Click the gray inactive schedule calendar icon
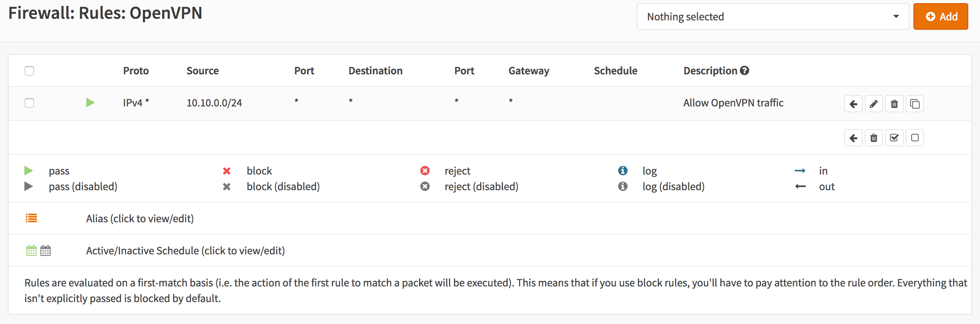The width and height of the screenshot is (980, 324). (x=46, y=250)
